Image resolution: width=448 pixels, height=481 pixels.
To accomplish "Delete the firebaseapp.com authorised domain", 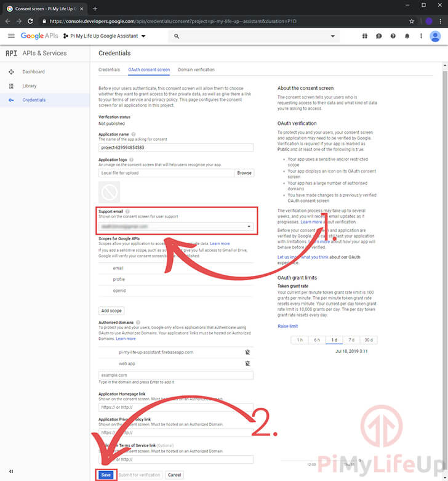I will (247, 352).
